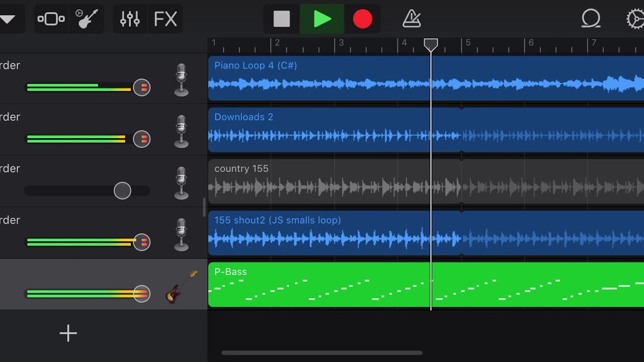The height and width of the screenshot is (362, 644).
Task: Jump to bar 3 on the ruler
Action: click(341, 43)
